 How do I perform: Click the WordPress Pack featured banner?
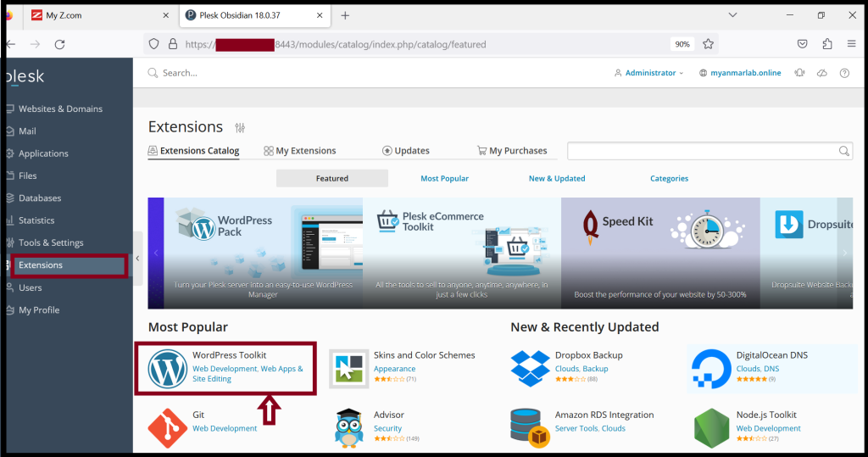click(x=263, y=254)
